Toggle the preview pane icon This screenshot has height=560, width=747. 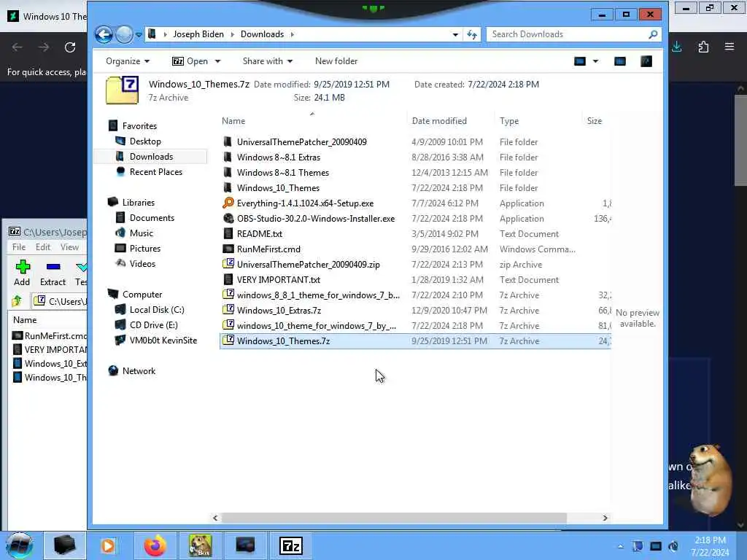click(620, 61)
